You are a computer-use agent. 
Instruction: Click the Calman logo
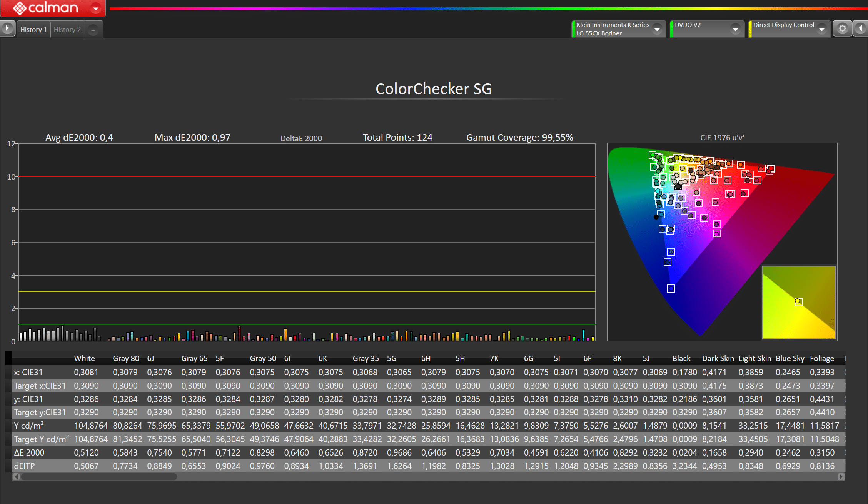click(x=45, y=8)
